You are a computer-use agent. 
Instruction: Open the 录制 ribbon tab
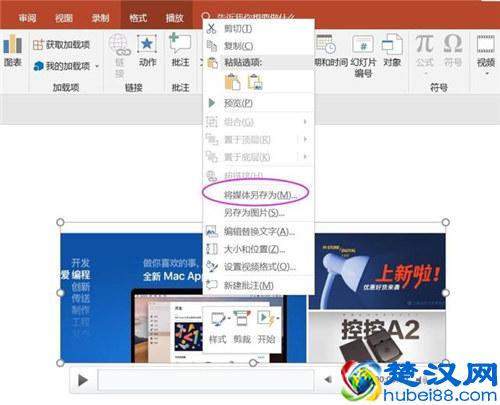coord(100,18)
